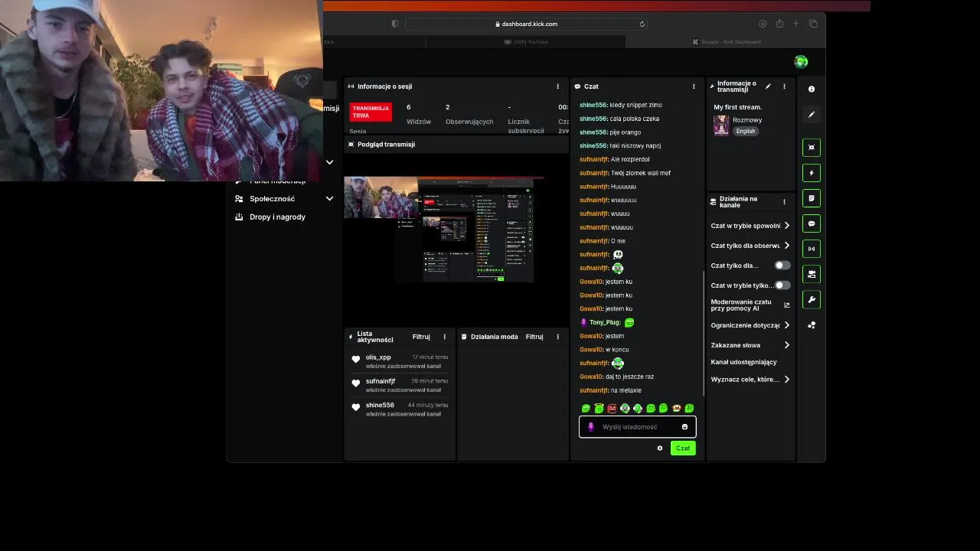The height and width of the screenshot is (551, 980).
Task: Open 'Moderowanie czatu przy pomocy AI'
Action: (x=741, y=305)
